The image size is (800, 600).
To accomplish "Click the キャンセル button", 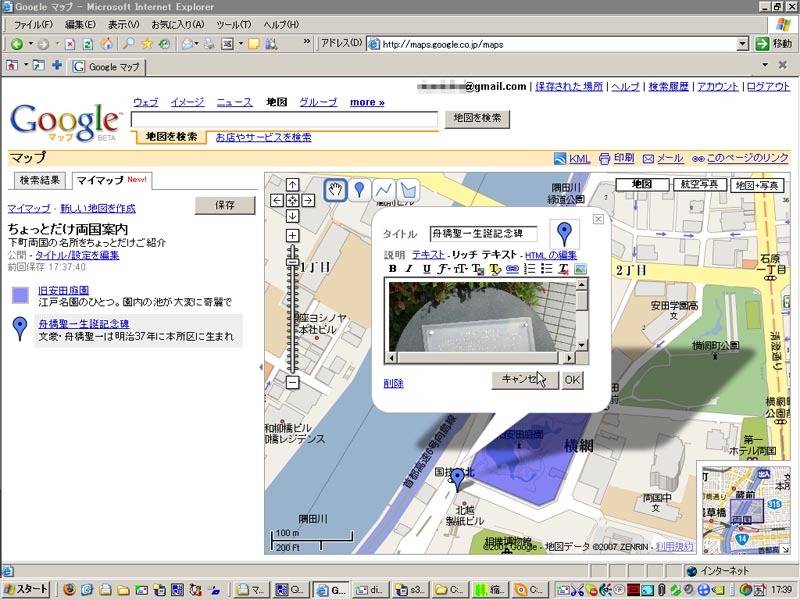I will pyautogui.click(x=525, y=380).
